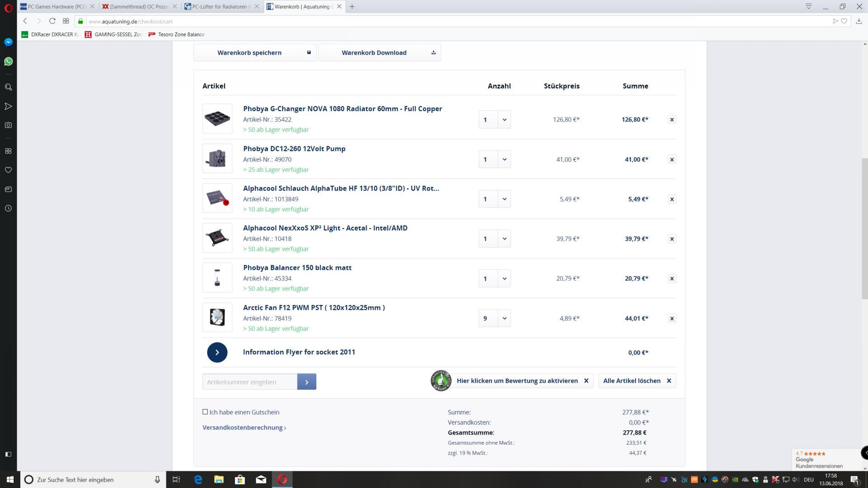Click Alle Artikel löschen button
Screen dimensions: 868x488
click(x=637, y=381)
